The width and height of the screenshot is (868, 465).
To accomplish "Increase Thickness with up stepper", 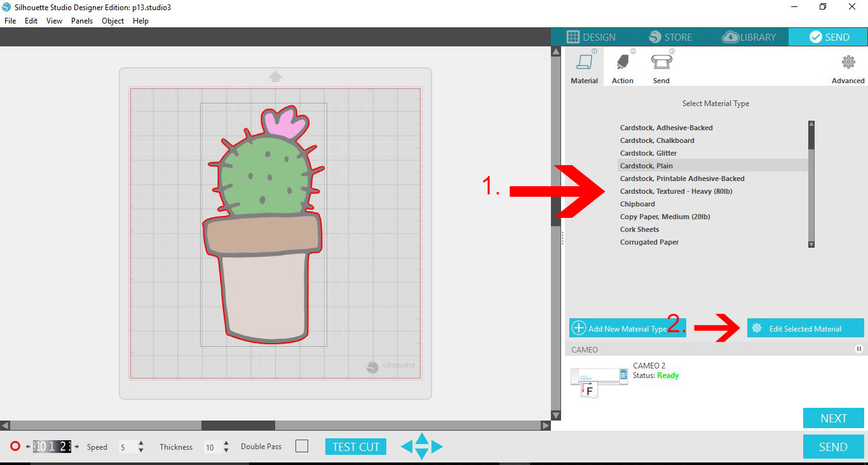I will [226, 443].
